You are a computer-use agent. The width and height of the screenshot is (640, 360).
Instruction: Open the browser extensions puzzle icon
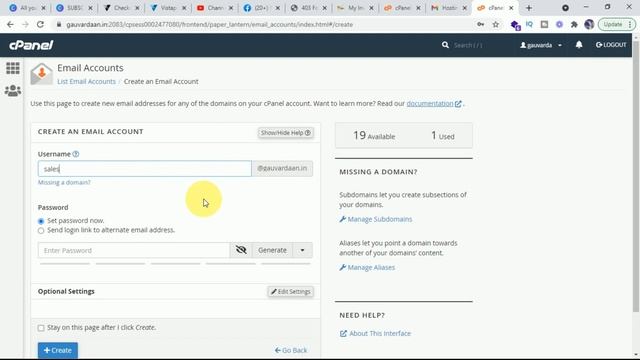pos(574,24)
